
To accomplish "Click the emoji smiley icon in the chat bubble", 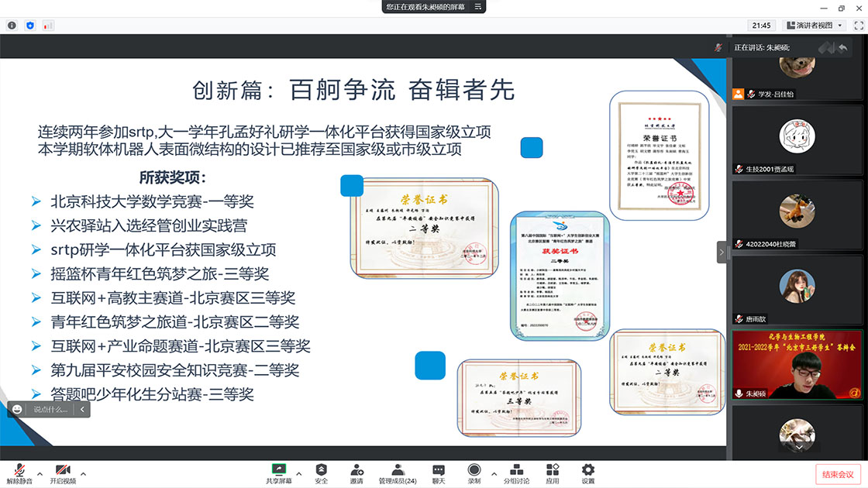I will [17, 410].
